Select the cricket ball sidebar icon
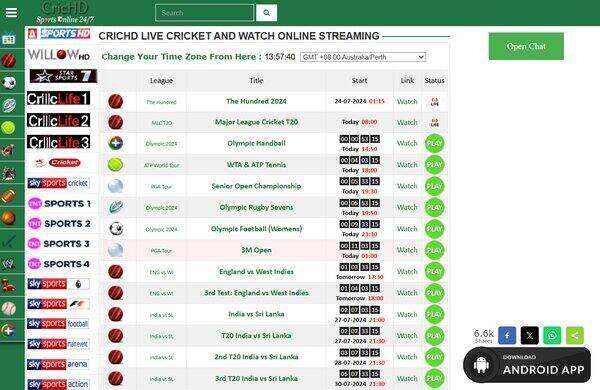 pos(9,60)
